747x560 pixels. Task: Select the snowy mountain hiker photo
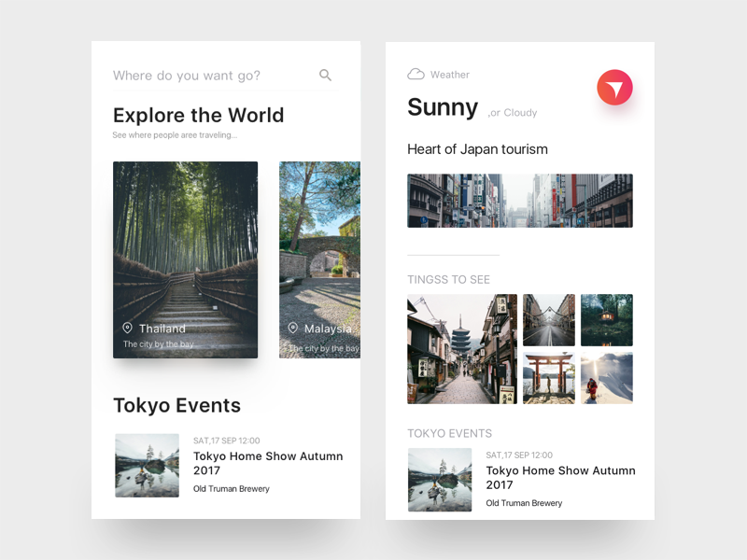click(x=606, y=378)
